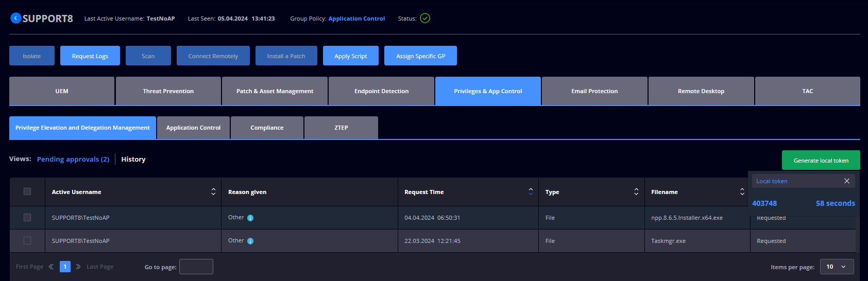This screenshot has height=281, width=868.
Task: Click Assign Specific GP button
Action: click(x=420, y=56)
